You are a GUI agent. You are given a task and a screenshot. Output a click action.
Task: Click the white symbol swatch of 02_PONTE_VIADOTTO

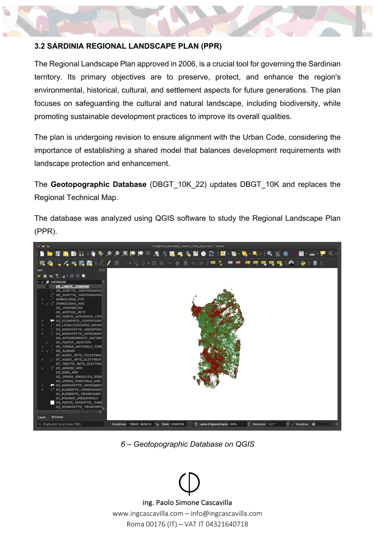click(52, 403)
